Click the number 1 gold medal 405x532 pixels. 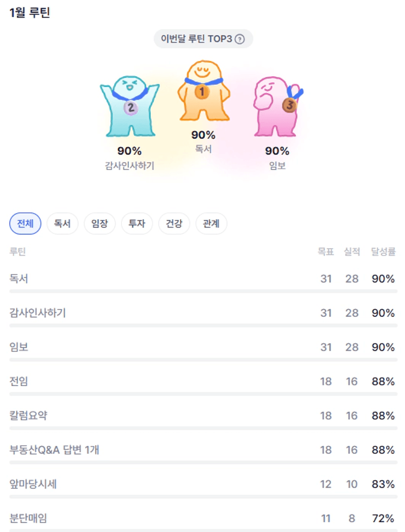point(202,92)
